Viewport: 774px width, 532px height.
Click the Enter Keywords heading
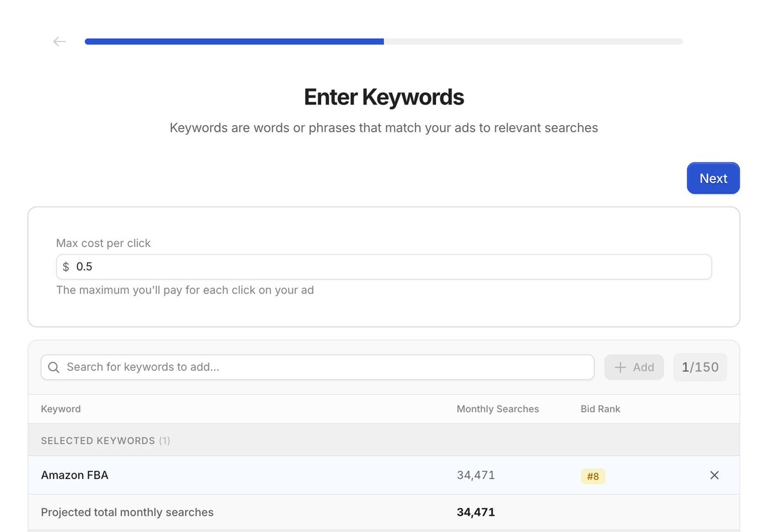(384, 97)
